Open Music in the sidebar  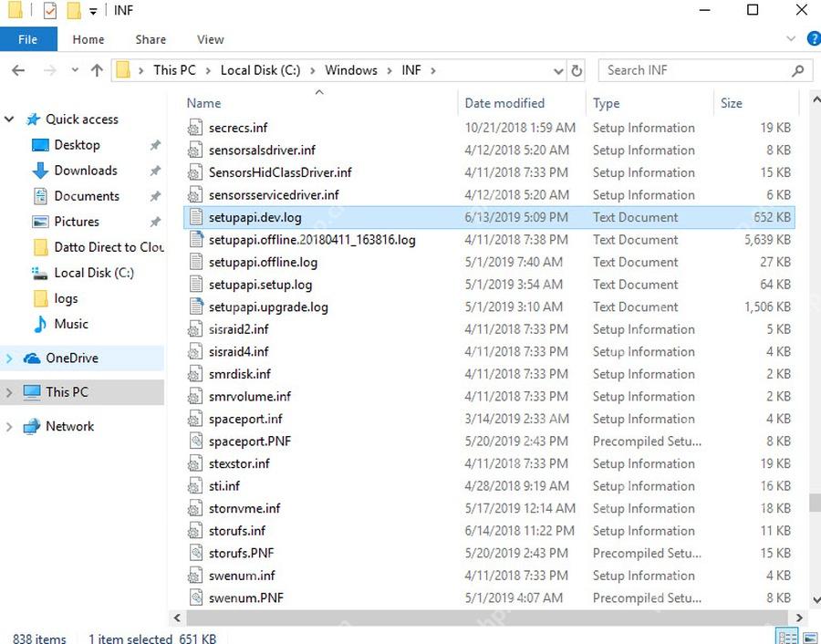71,324
